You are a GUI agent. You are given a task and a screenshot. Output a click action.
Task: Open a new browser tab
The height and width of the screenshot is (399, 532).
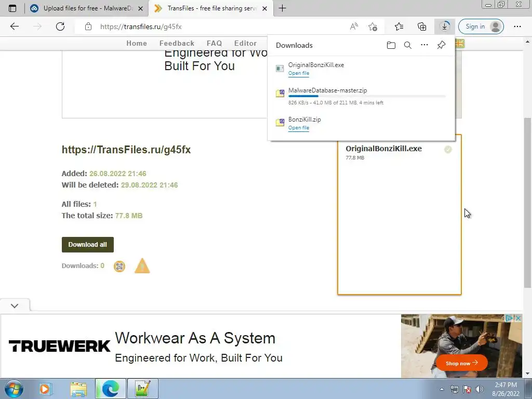tap(282, 8)
